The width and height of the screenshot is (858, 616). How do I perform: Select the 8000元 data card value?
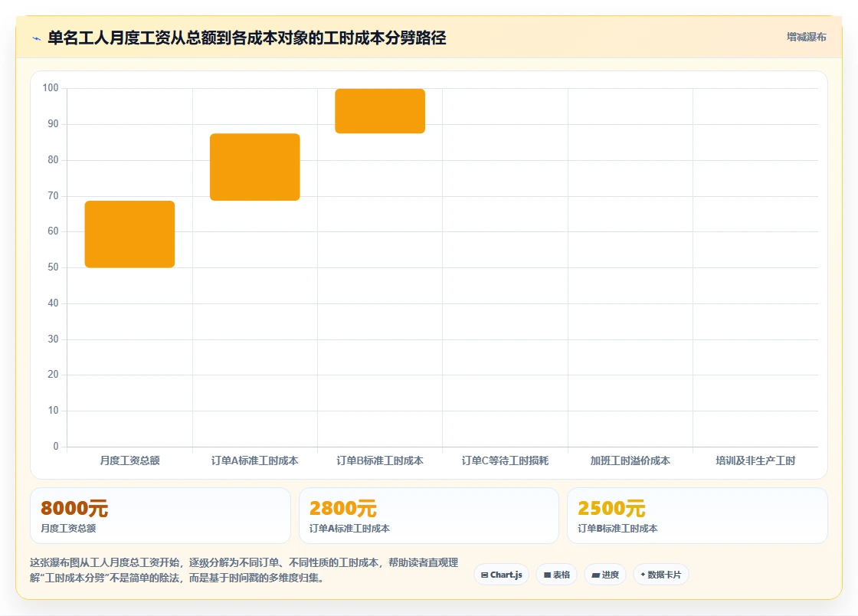click(74, 508)
